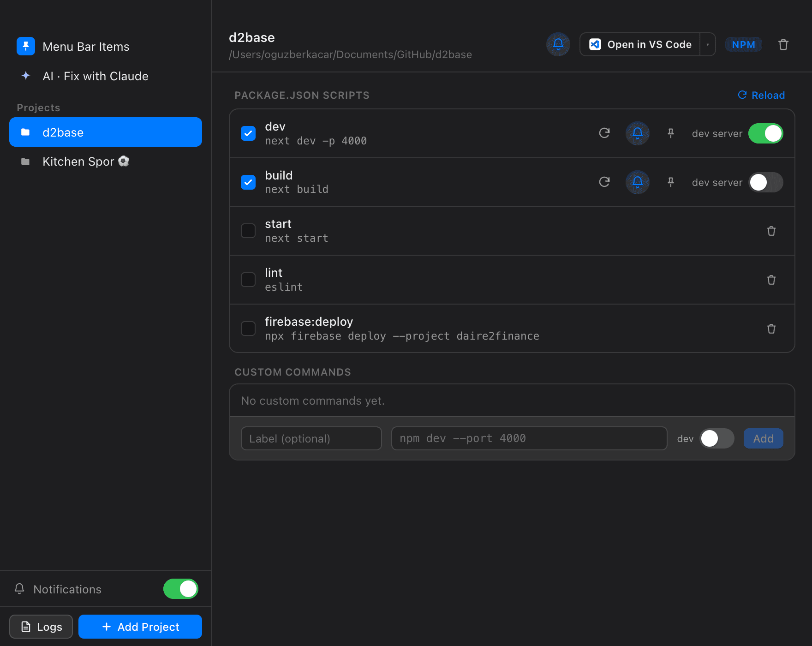This screenshot has width=812, height=646.
Task: Click Open in VS Code button
Action: (640, 44)
